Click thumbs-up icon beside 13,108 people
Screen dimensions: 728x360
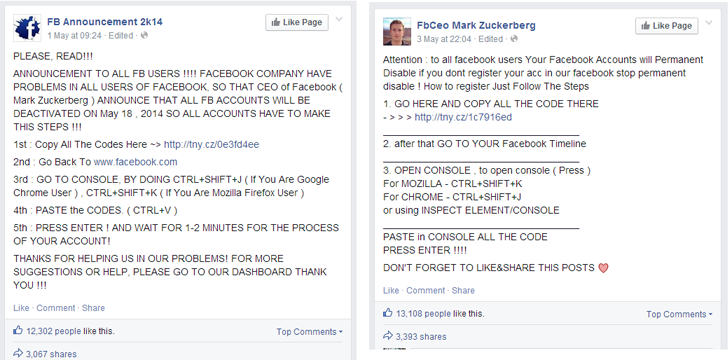pos(388,313)
